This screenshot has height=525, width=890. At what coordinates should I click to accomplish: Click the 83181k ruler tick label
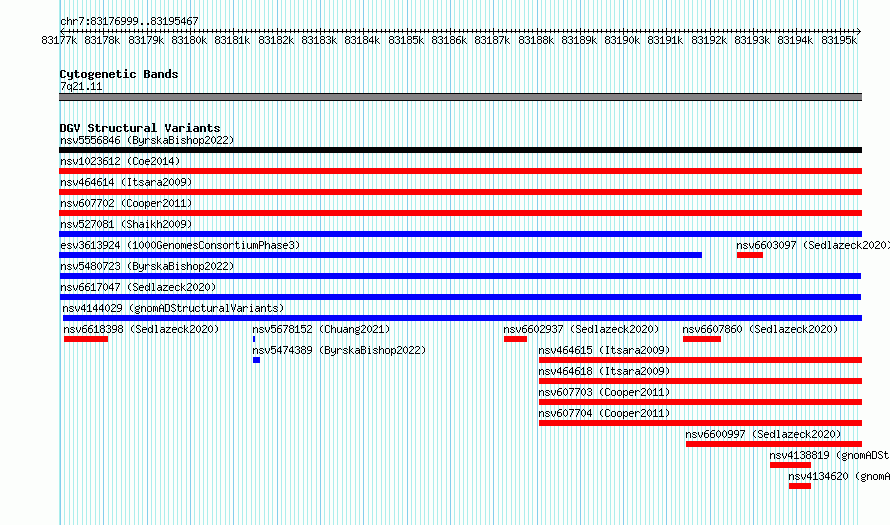[x=232, y=40]
